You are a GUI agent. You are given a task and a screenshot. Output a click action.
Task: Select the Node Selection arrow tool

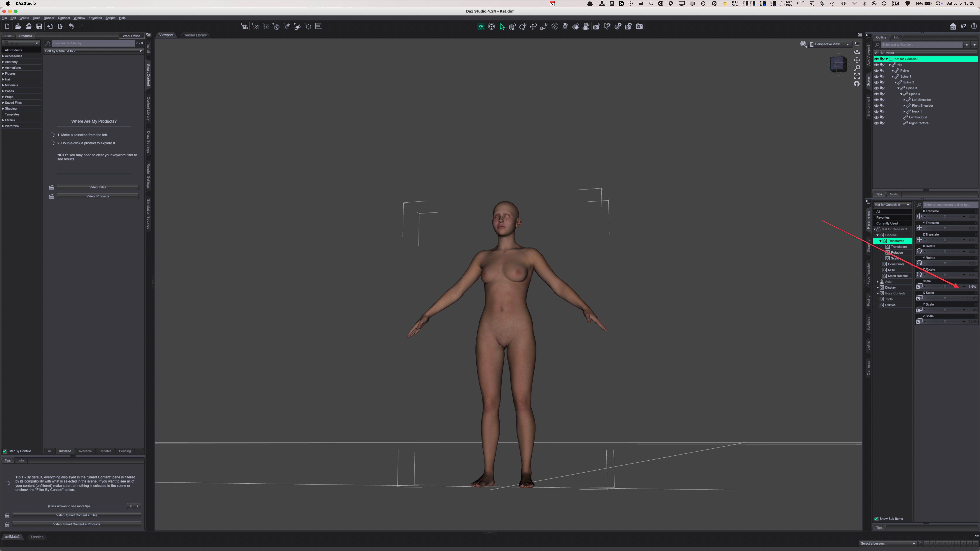pos(502,26)
